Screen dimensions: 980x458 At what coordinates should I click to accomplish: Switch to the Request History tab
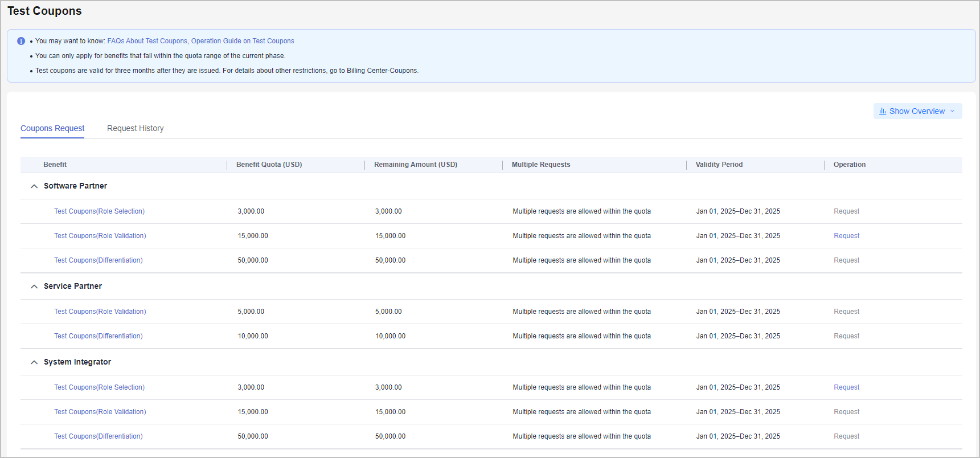[x=135, y=128]
